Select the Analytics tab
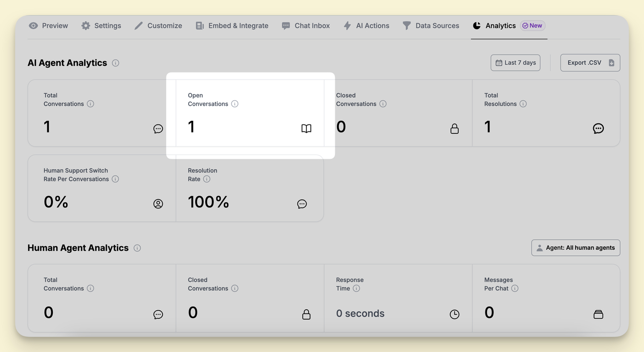This screenshot has height=352, width=644. (509, 26)
